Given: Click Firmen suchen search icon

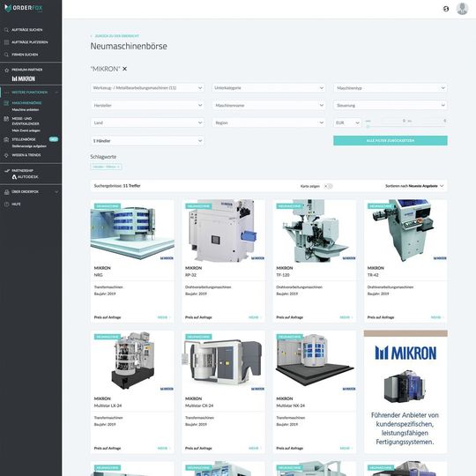Looking at the screenshot, I should pos(6,55).
